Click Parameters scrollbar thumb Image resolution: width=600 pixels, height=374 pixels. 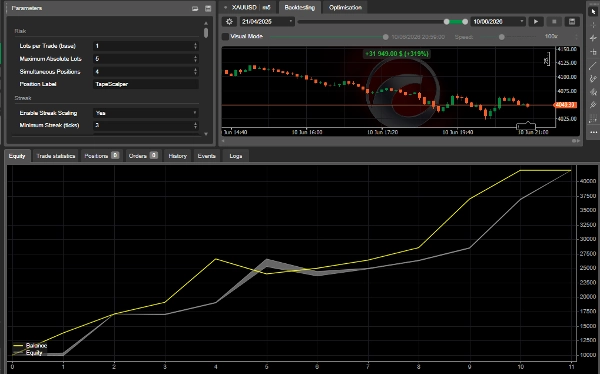tap(206, 33)
